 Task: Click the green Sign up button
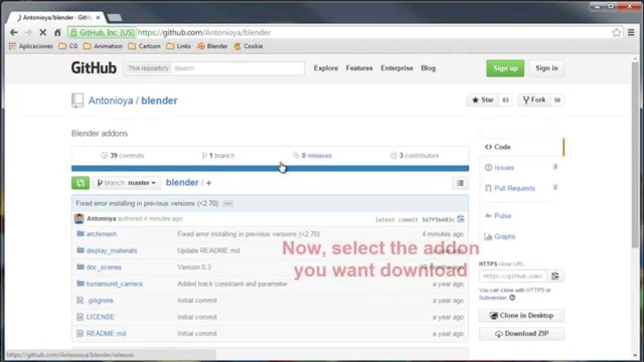coord(505,68)
